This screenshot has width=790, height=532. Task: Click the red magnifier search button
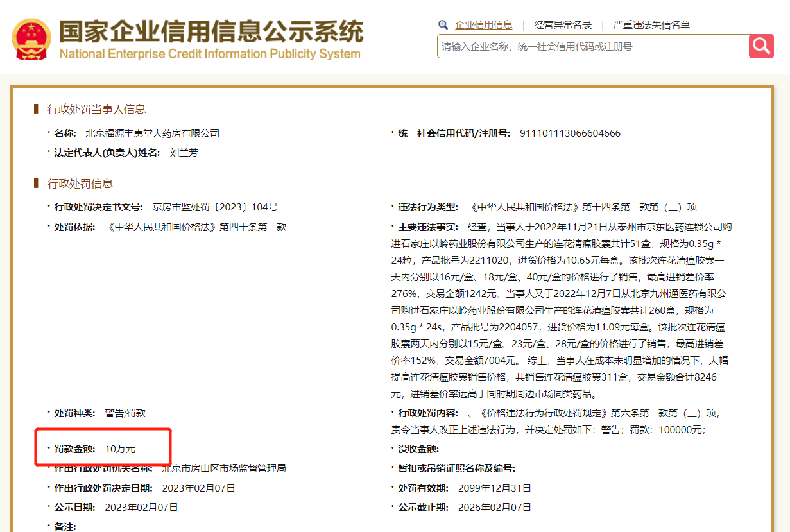[761, 46]
